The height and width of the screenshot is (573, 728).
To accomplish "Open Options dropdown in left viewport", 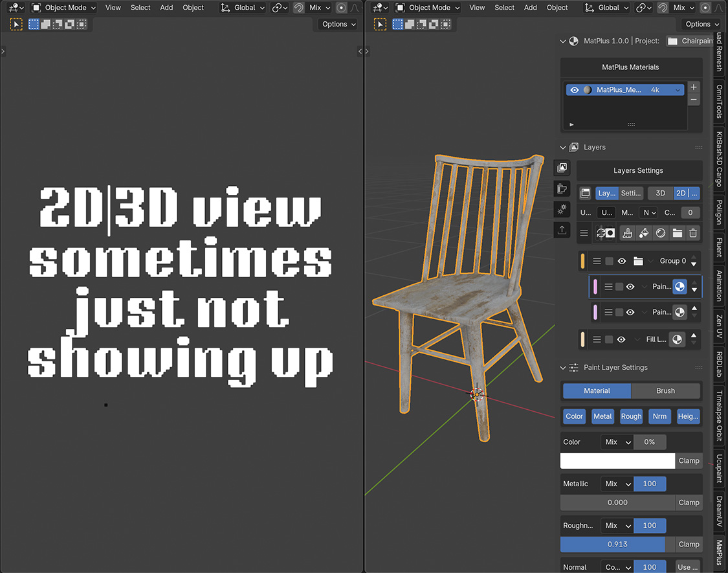I will tap(338, 24).
